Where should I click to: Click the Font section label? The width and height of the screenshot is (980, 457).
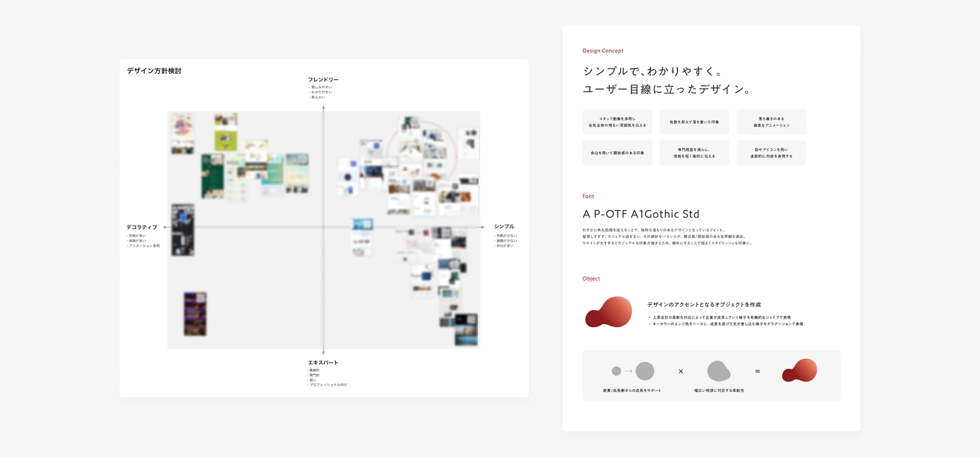pyautogui.click(x=588, y=196)
